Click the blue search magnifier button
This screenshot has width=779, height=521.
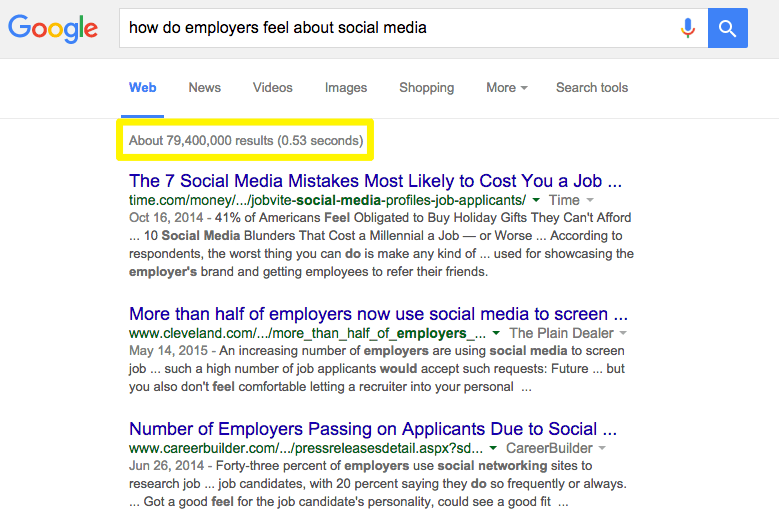[727, 28]
